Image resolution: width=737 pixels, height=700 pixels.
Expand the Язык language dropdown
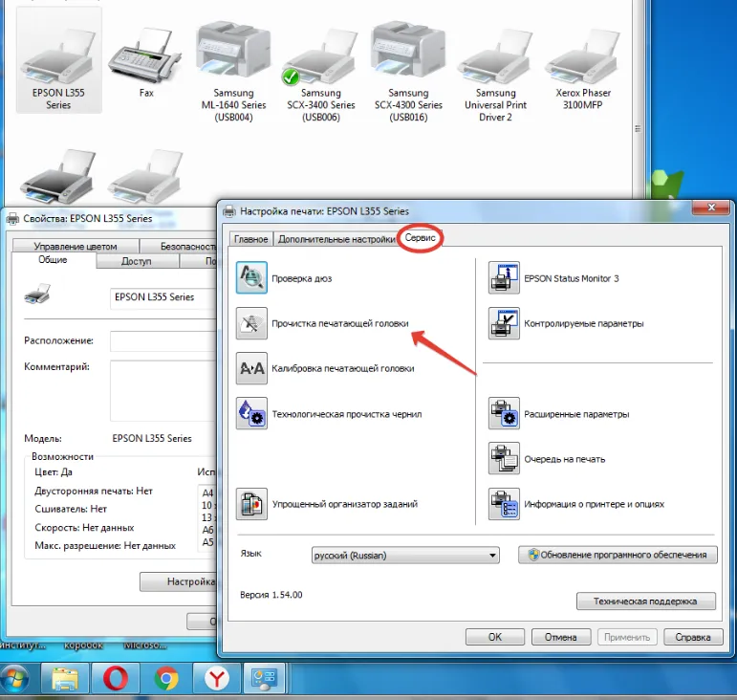pos(405,556)
